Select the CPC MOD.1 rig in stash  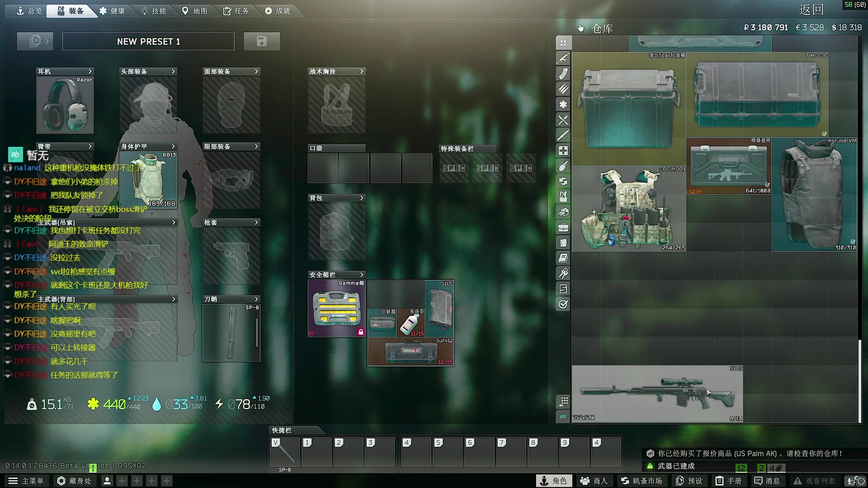pos(629,208)
